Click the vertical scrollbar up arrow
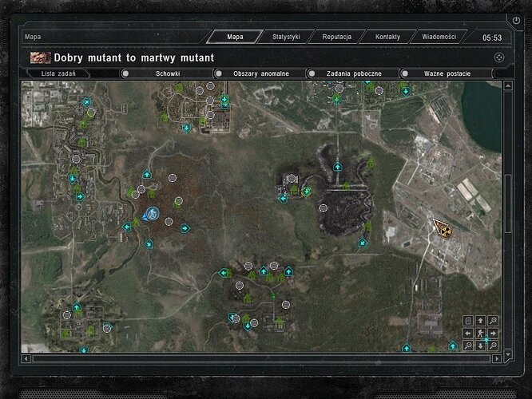The height and width of the screenshot is (399, 532). (x=508, y=85)
